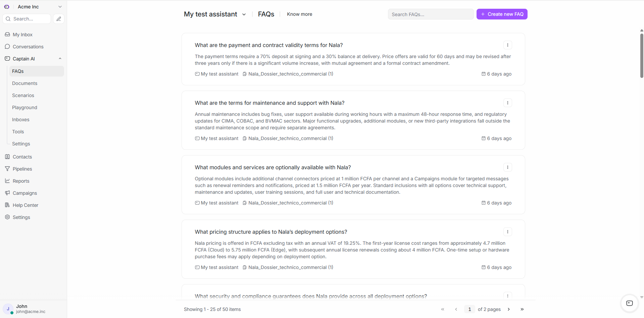Go to the next page of FAQs

509,309
